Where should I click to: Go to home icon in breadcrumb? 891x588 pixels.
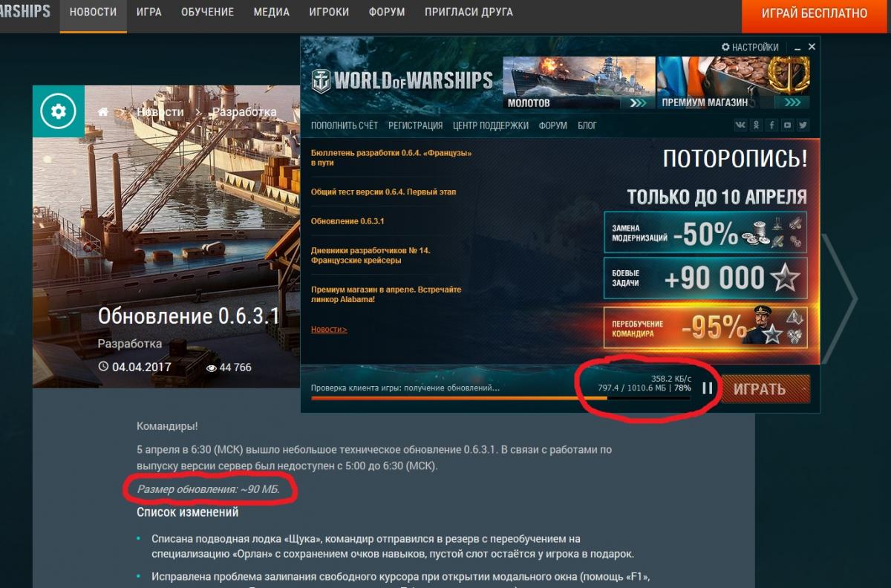[103, 112]
